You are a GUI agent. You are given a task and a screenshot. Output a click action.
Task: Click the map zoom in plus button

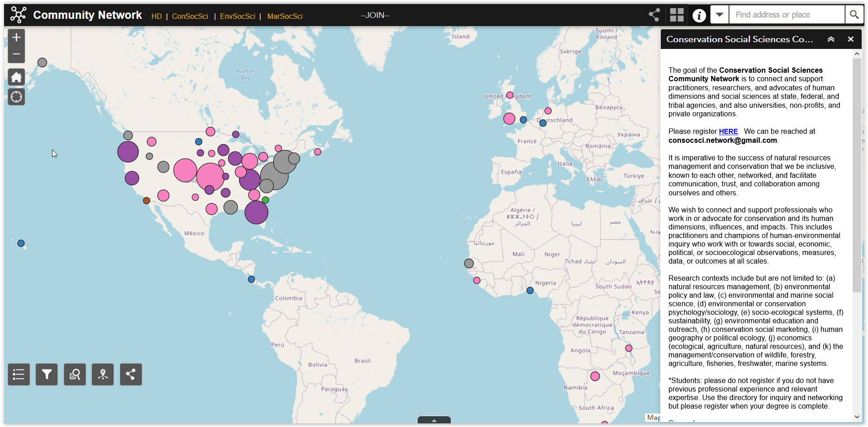pos(17,38)
